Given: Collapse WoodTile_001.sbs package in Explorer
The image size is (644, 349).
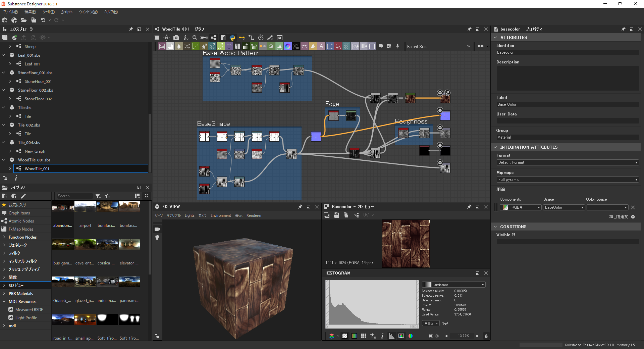Looking at the screenshot, I should tap(4, 160).
